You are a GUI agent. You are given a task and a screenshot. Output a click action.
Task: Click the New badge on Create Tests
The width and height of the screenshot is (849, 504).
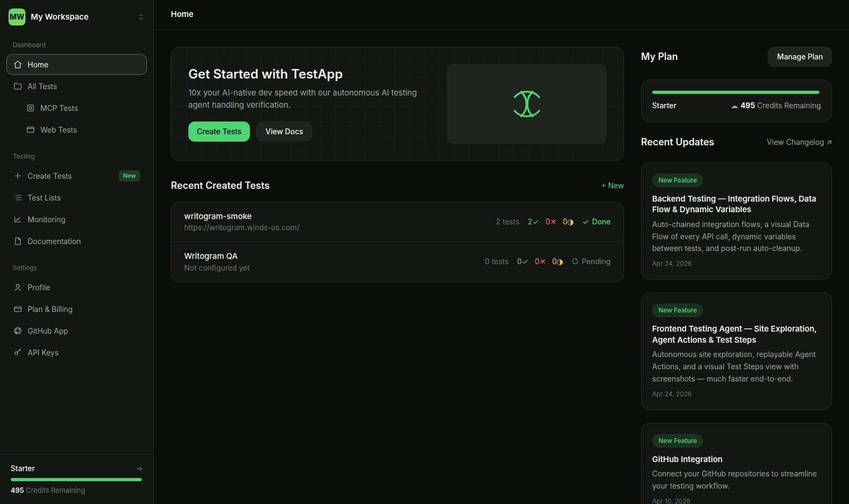(129, 176)
